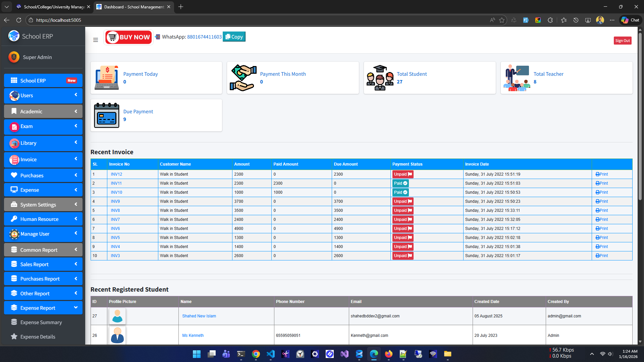Click the Sign Out button
Viewport: 644px width, 362px height.
tap(623, 40)
